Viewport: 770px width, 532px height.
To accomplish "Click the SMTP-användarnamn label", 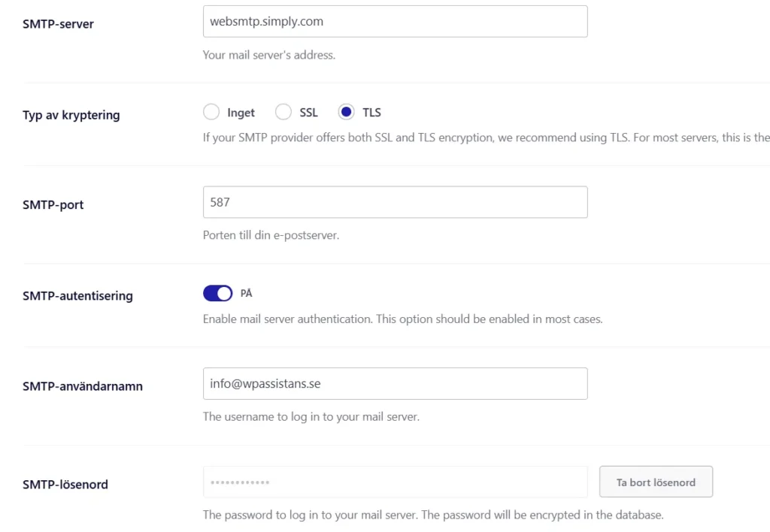I will [83, 386].
